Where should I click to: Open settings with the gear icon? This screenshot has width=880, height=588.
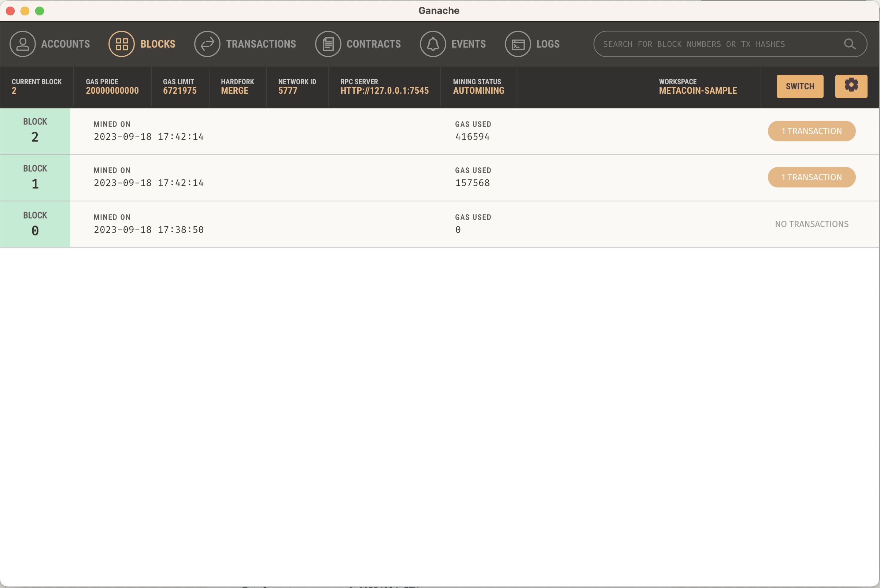(x=851, y=86)
